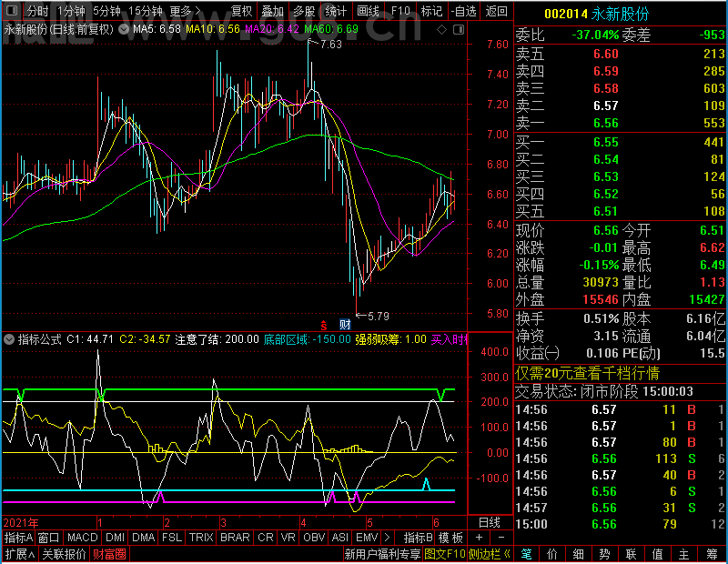Viewport: 728px width, 564px height.
Task: Open the 新用户福利专享 link
Action: [382, 554]
